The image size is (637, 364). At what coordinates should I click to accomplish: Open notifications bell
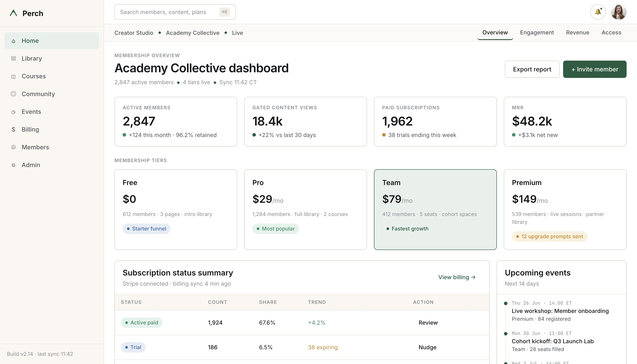click(x=598, y=12)
